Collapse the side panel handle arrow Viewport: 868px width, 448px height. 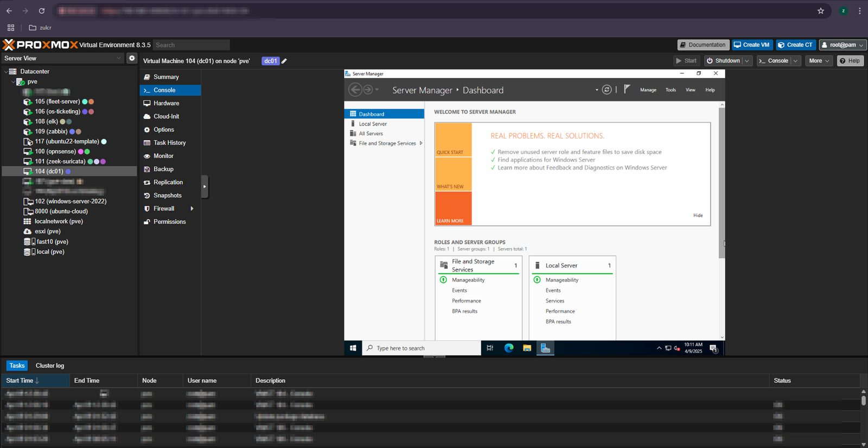[x=205, y=187]
